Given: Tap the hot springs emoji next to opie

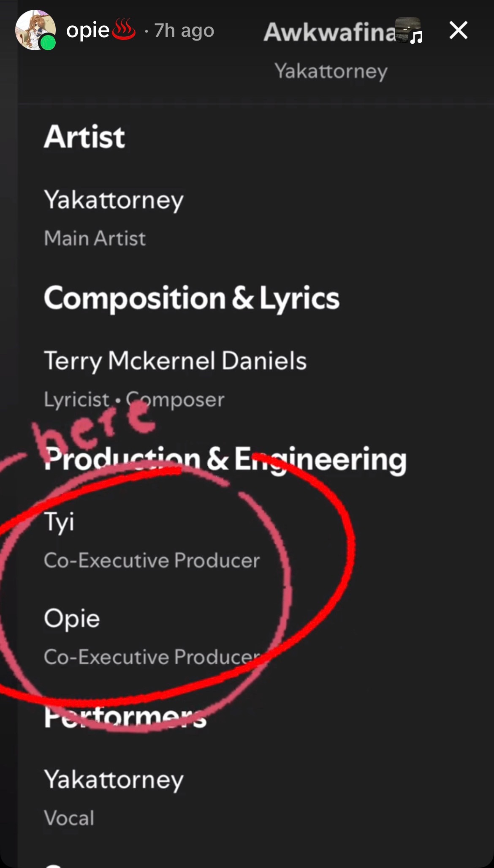Looking at the screenshot, I should click(123, 30).
